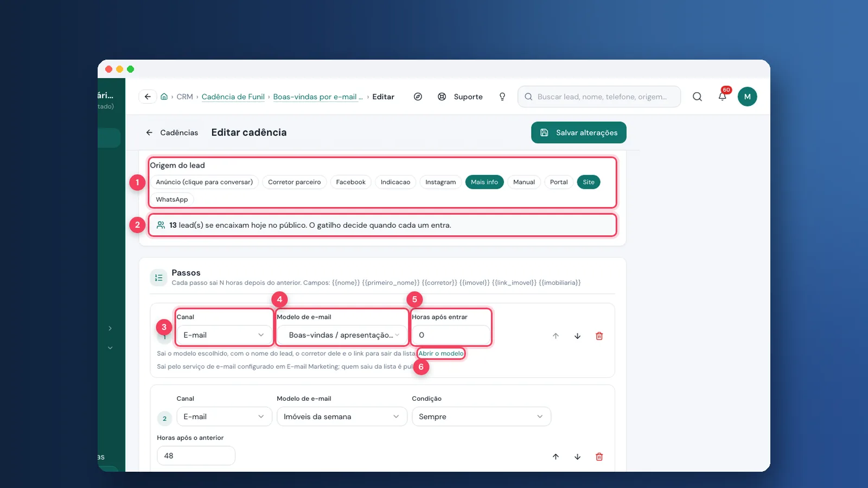Click the Passos list icon
This screenshot has height=488, width=868.
pos(158,278)
